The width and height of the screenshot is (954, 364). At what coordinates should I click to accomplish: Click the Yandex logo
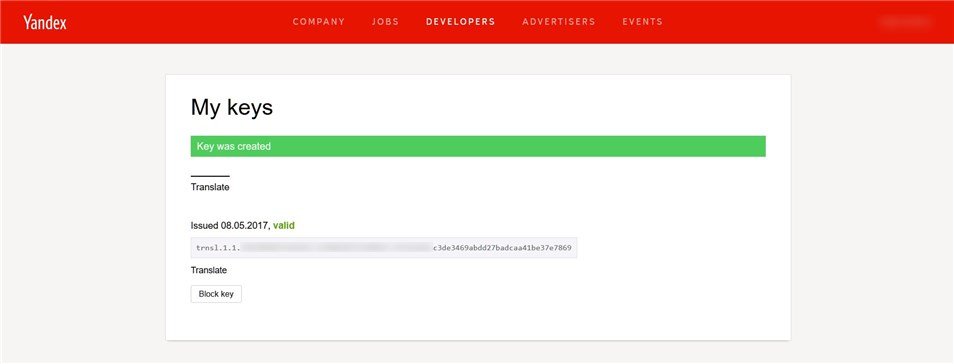(x=45, y=23)
